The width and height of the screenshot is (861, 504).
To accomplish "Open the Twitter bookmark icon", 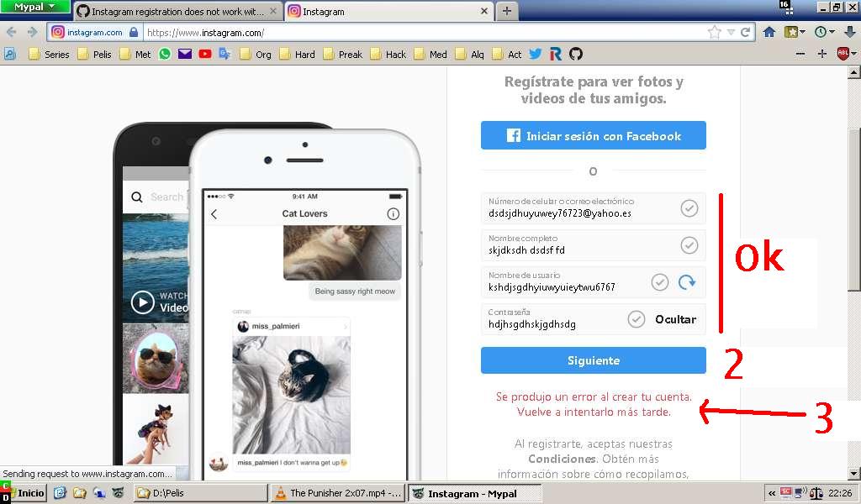I will point(536,54).
